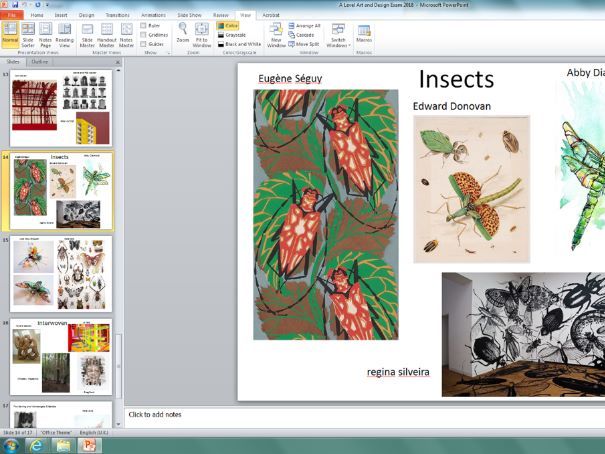This screenshot has width=605, height=454.
Task: Open the File tab
Action: coord(12,15)
